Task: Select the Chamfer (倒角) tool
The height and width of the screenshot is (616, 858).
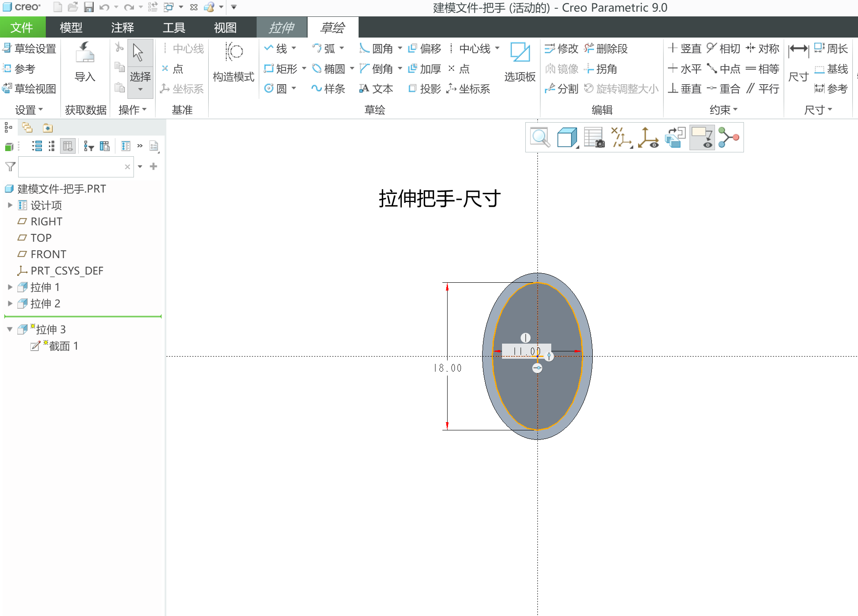Action: pos(377,69)
